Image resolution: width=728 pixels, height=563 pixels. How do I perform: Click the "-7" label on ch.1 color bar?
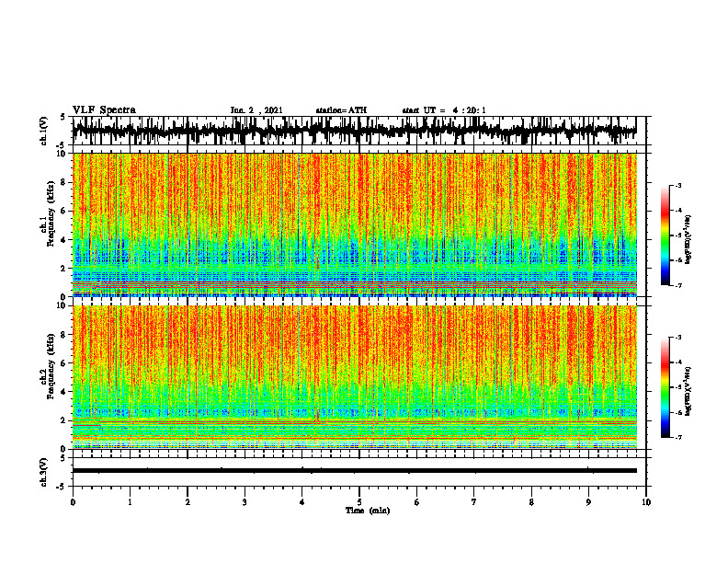click(x=678, y=285)
